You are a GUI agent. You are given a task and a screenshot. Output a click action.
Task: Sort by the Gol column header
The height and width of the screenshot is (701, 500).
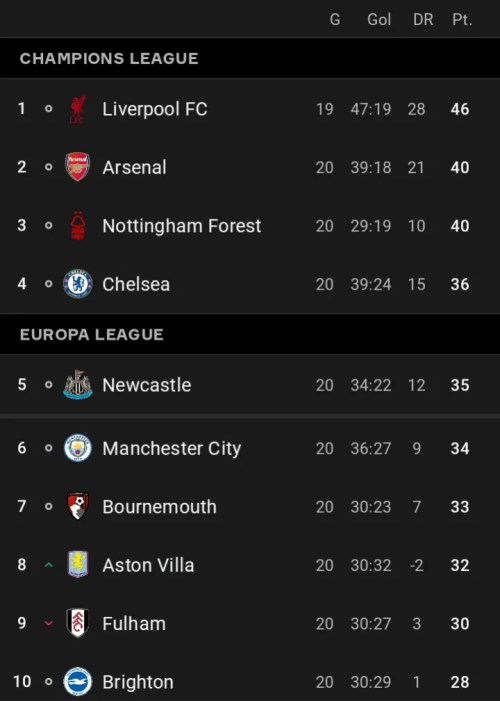click(379, 19)
